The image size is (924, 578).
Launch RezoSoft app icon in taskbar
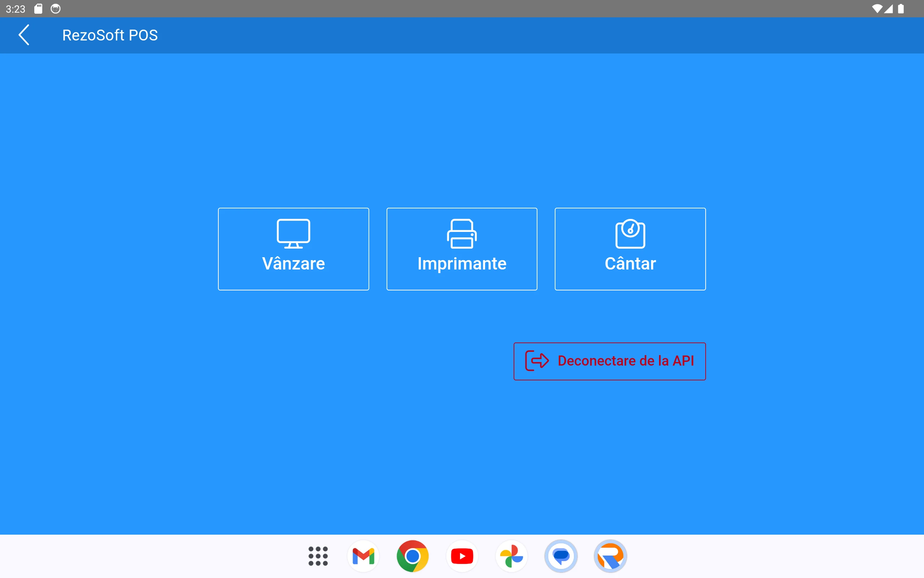610,556
